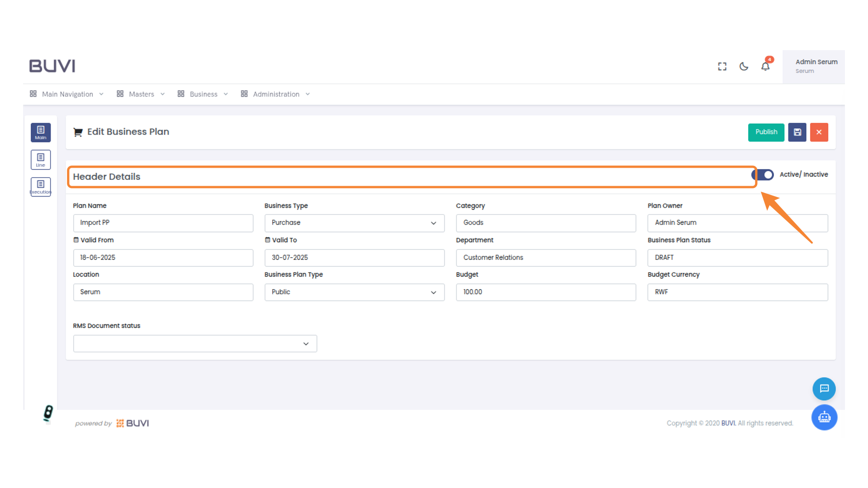Click the save (diskette) button
The image size is (868, 488).
(x=797, y=132)
